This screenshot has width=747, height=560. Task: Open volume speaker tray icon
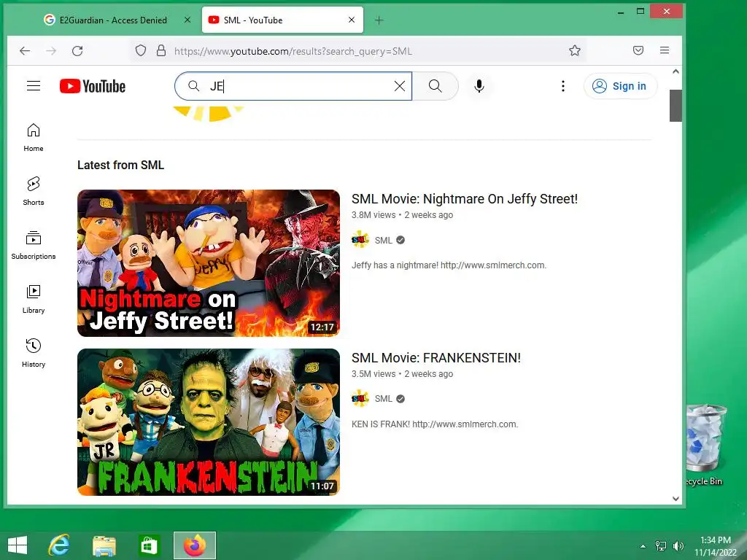[x=678, y=546]
